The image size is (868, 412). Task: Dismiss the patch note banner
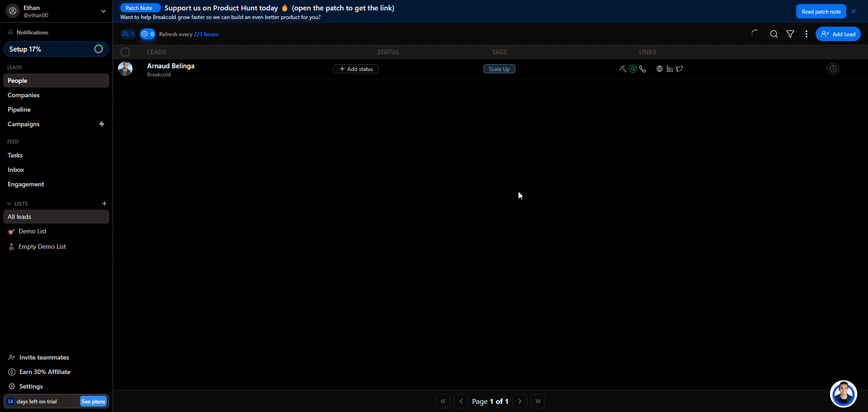click(854, 11)
